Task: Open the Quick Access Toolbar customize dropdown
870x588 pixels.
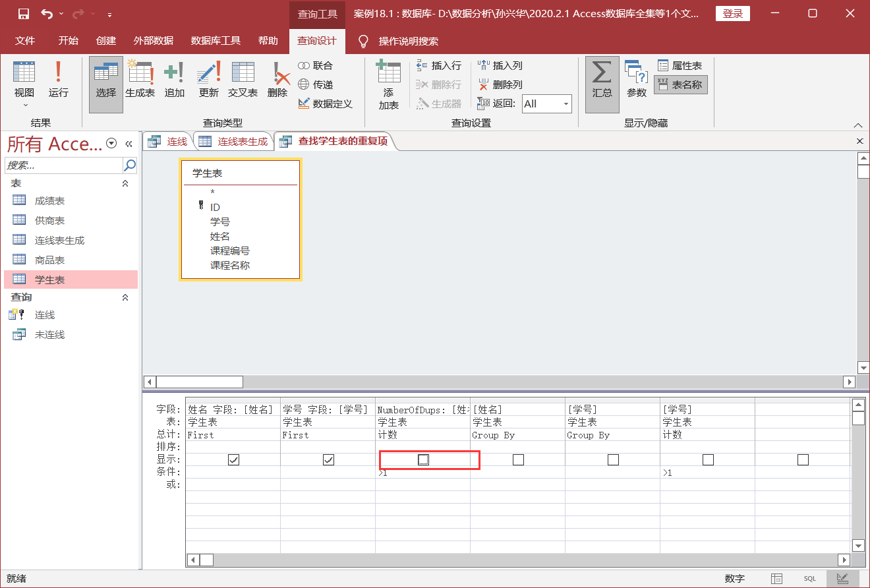Action: [109, 14]
